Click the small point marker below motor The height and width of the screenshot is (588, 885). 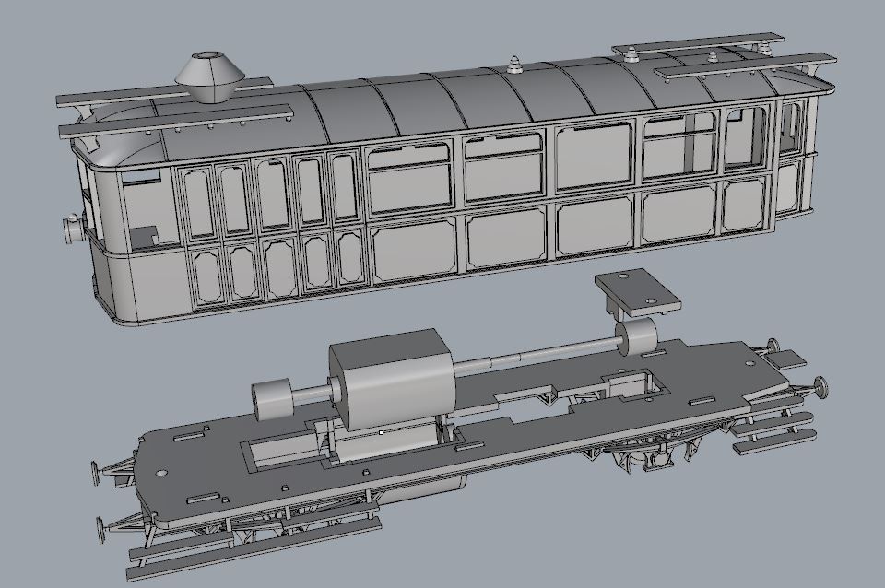point(381,432)
